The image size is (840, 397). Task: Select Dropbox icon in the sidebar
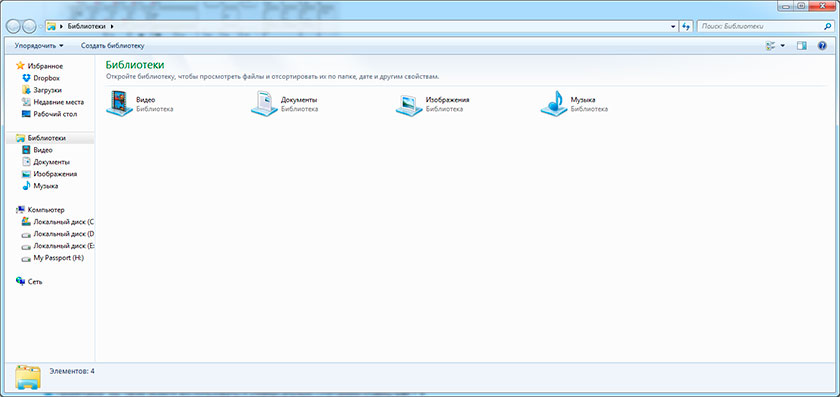(x=26, y=78)
